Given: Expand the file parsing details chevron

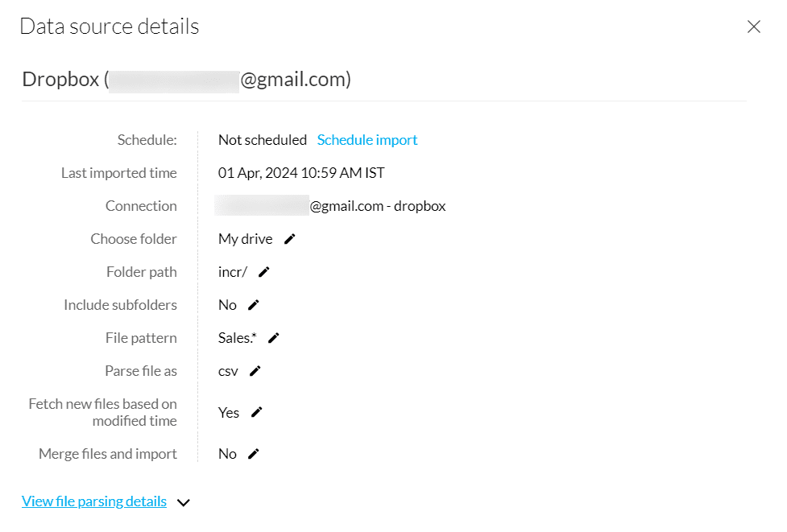Looking at the screenshot, I should click(x=184, y=502).
